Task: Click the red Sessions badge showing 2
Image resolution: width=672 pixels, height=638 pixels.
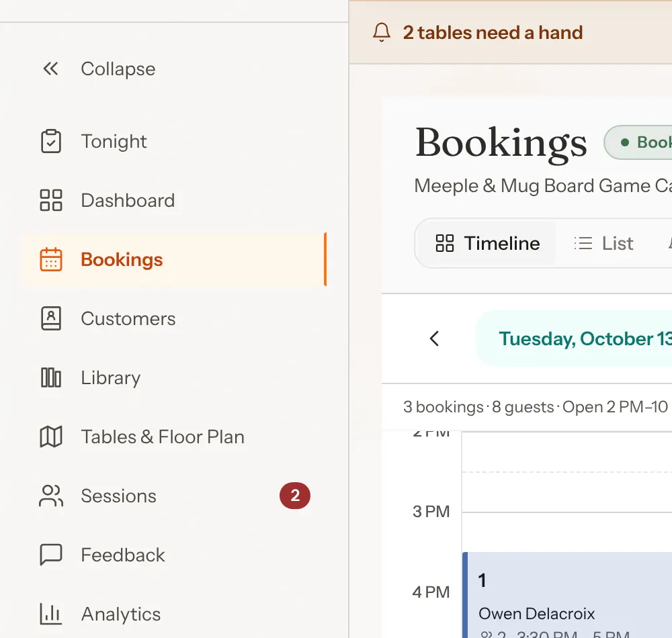Action: tap(295, 496)
